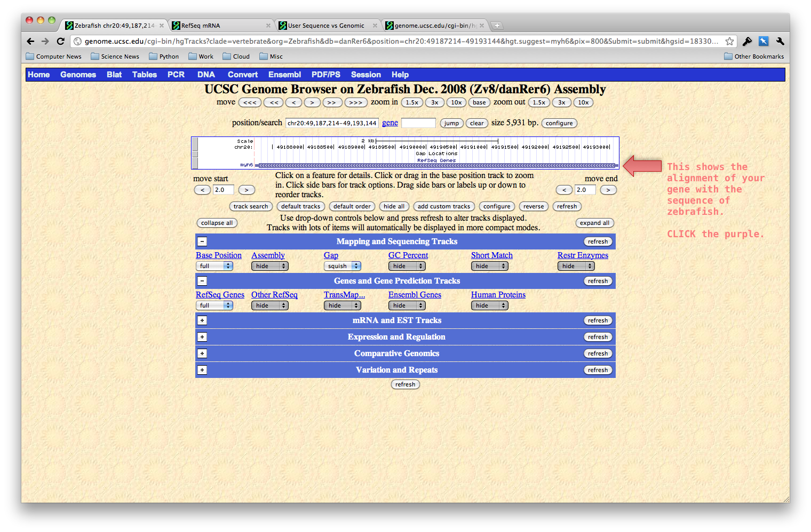Click the gene link beside position box
Viewport: 811px width, 532px height.
[x=390, y=123]
